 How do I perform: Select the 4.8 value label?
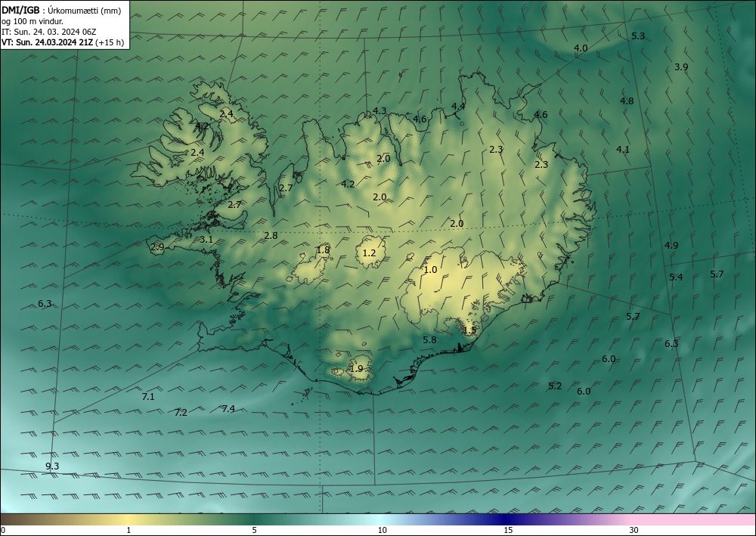626,101
